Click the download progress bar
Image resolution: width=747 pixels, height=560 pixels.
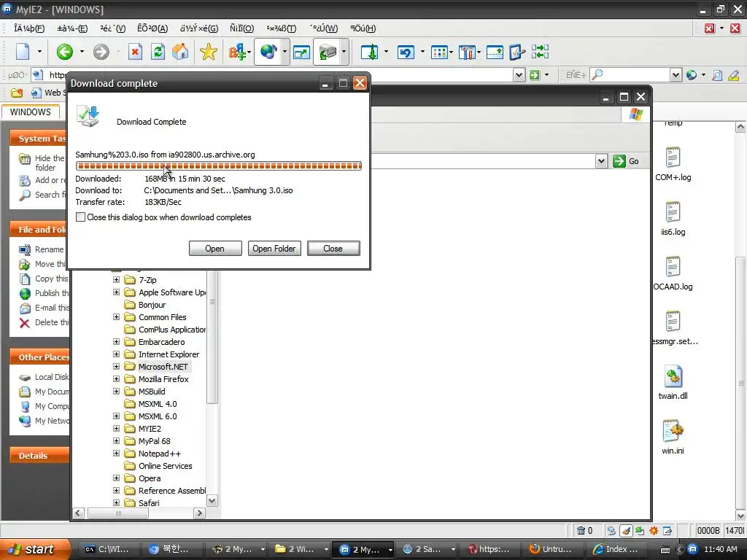(x=219, y=166)
